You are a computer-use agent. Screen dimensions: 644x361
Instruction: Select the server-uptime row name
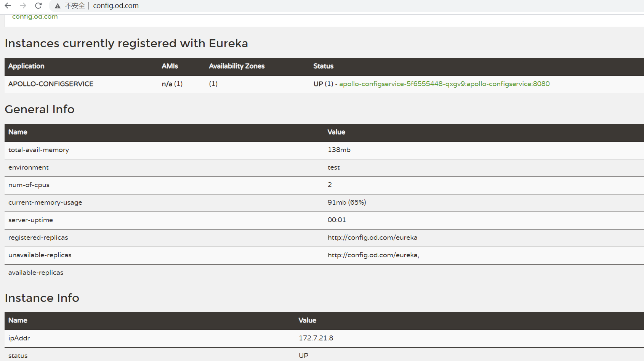[30, 220]
